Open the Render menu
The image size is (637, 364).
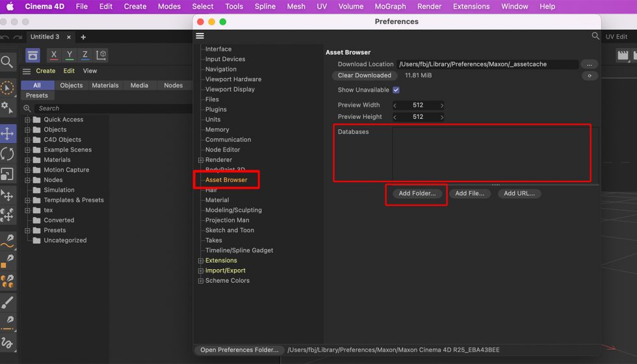[x=429, y=6]
